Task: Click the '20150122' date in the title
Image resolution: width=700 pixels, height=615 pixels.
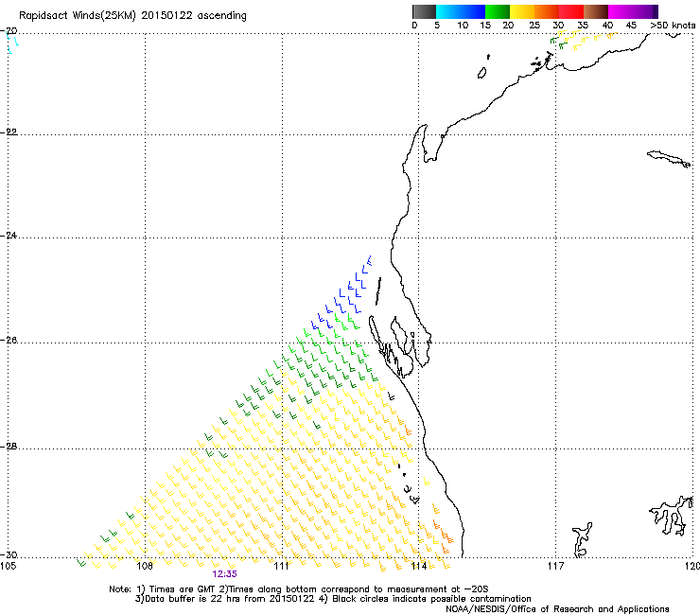Action: point(166,16)
